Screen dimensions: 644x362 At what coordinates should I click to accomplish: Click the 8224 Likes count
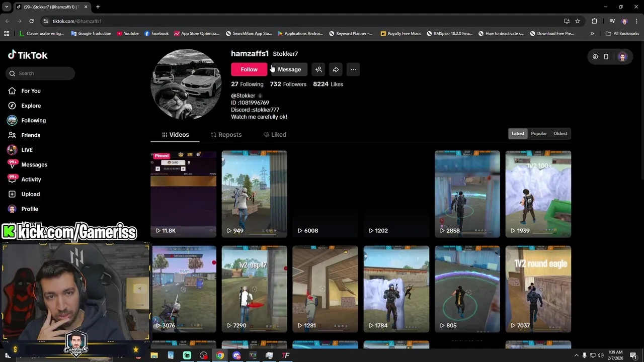pyautogui.click(x=328, y=84)
